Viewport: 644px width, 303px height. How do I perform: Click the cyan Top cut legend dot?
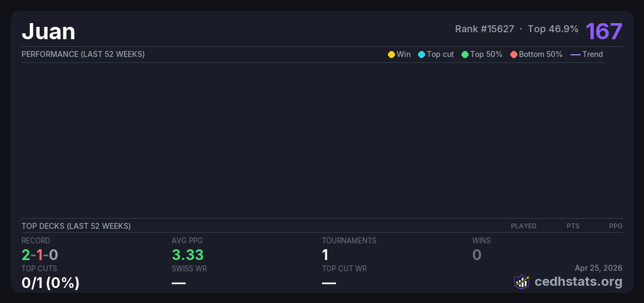[421, 54]
